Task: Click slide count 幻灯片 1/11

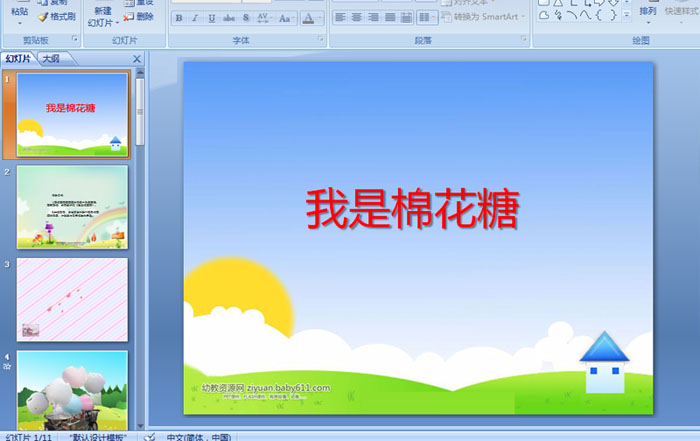Action: [x=29, y=437]
